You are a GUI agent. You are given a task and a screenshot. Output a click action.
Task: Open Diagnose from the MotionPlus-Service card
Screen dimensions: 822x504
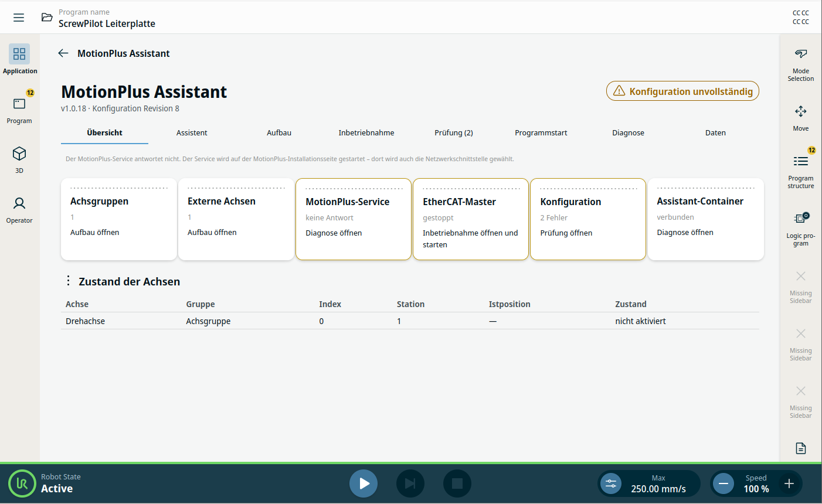334,233
